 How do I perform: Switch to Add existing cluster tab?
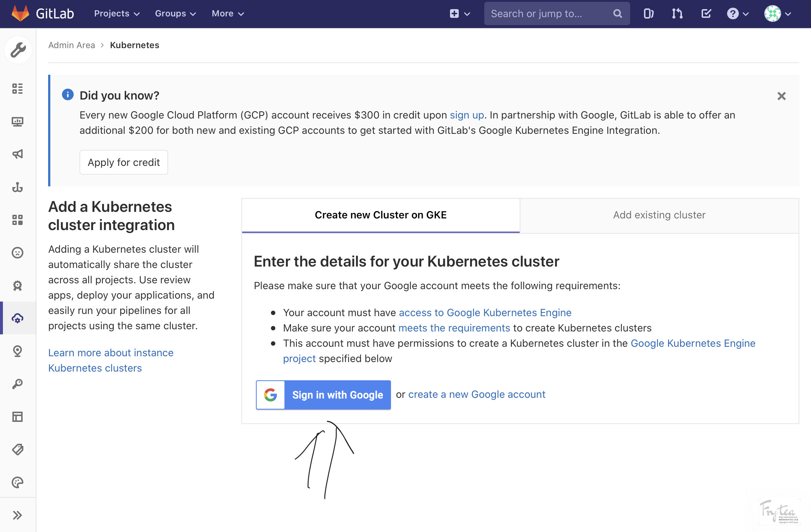[x=659, y=215]
